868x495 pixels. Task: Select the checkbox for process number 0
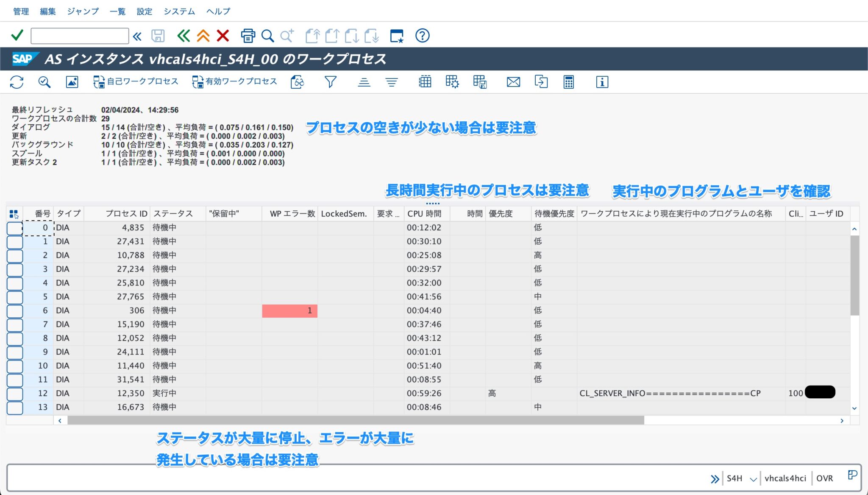click(14, 228)
